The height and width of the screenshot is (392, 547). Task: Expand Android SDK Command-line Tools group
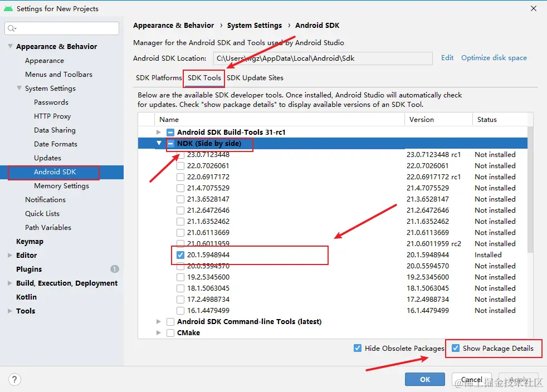click(x=159, y=321)
